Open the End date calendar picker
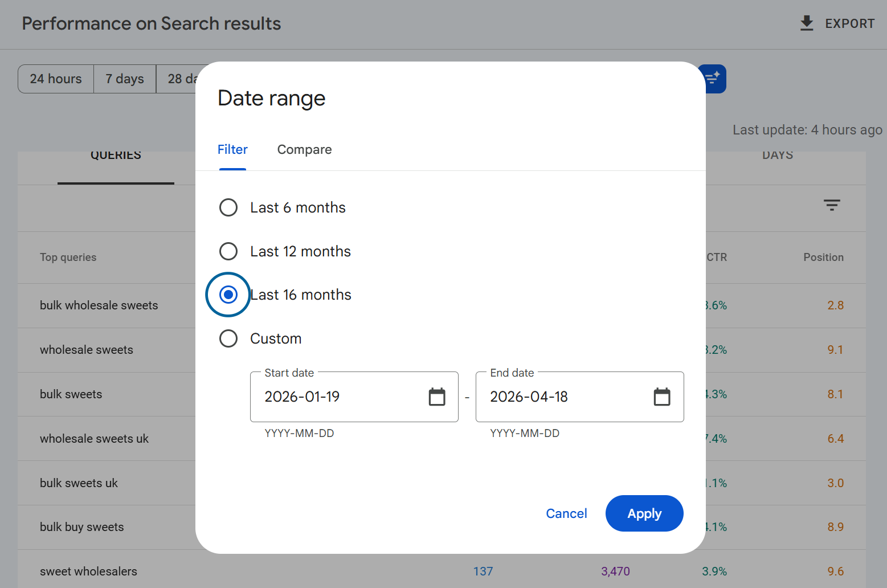 pyautogui.click(x=662, y=397)
